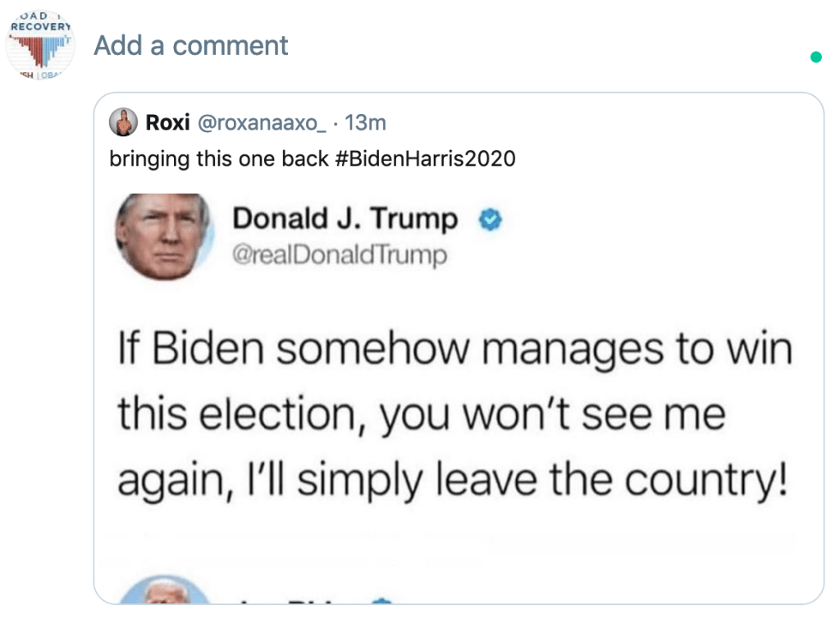Screen dimensions: 840x618
Task: Click the "bringing this one back" text
Action: [219, 158]
